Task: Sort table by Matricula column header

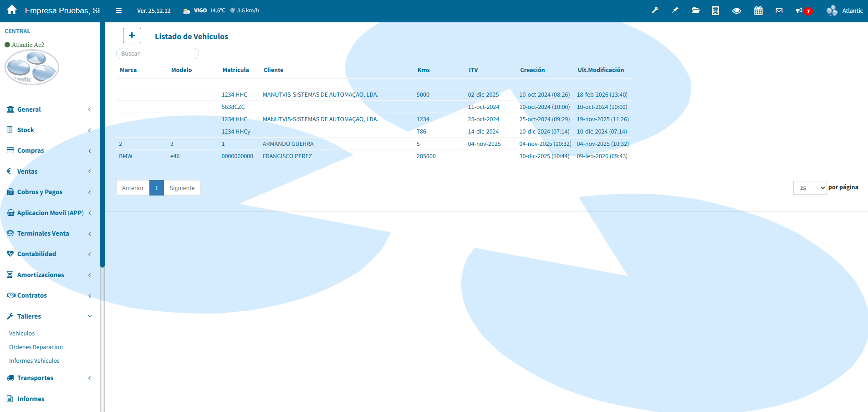Action: point(235,70)
